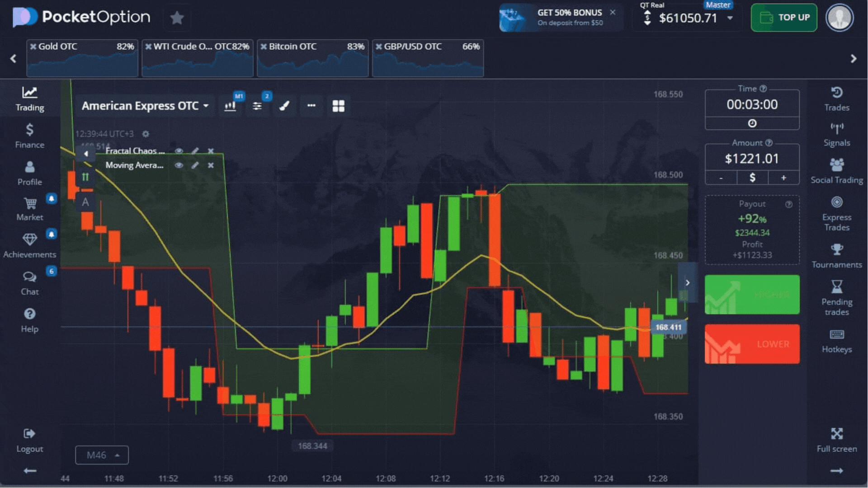Click chart time settings gear

tap(146, 134)
